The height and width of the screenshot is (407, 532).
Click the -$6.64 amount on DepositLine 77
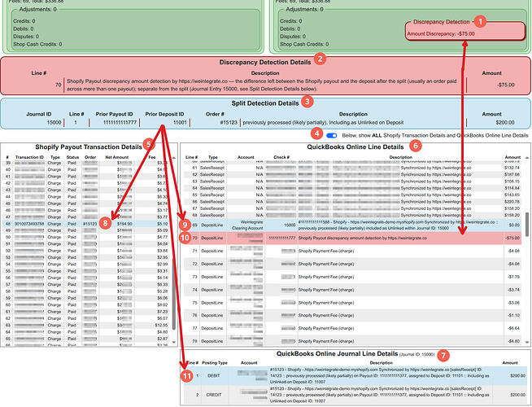(513, 329)
